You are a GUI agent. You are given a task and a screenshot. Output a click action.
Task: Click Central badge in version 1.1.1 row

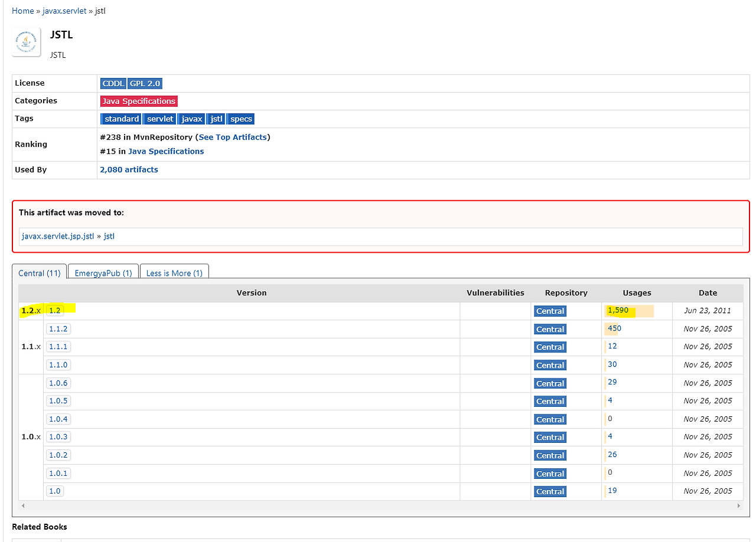[x=550, y=347]
